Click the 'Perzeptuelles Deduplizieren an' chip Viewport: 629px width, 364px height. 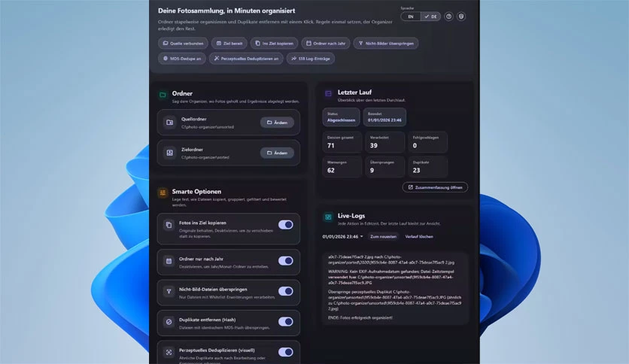pyautogui.click(x=246, y=59)
